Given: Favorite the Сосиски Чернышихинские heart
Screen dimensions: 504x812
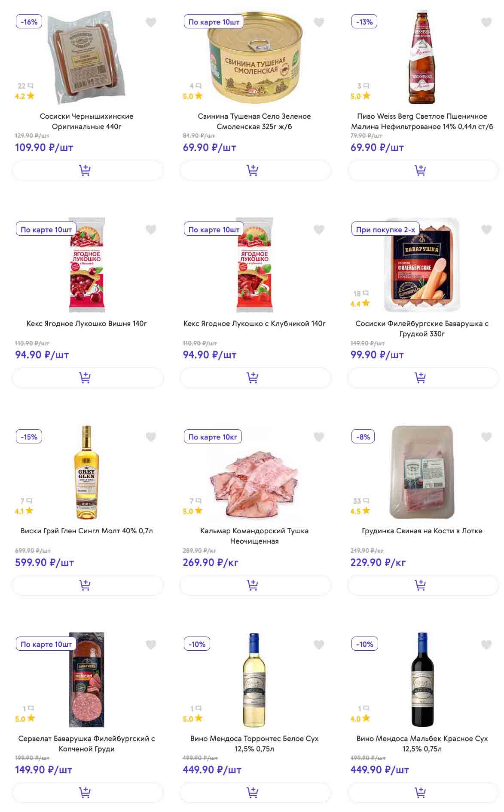Looking at the screenshot, I should (x=151, y=22).
